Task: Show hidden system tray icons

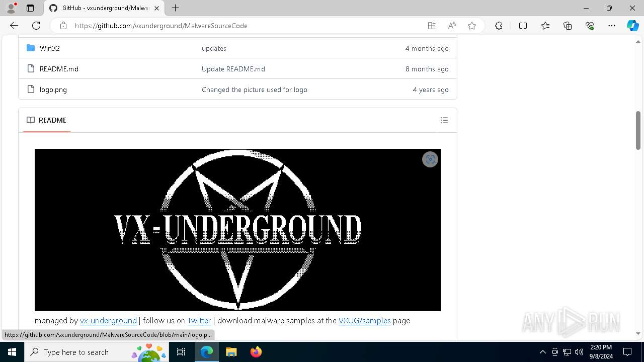Action: pyautogui.click(x=542, y=352)
